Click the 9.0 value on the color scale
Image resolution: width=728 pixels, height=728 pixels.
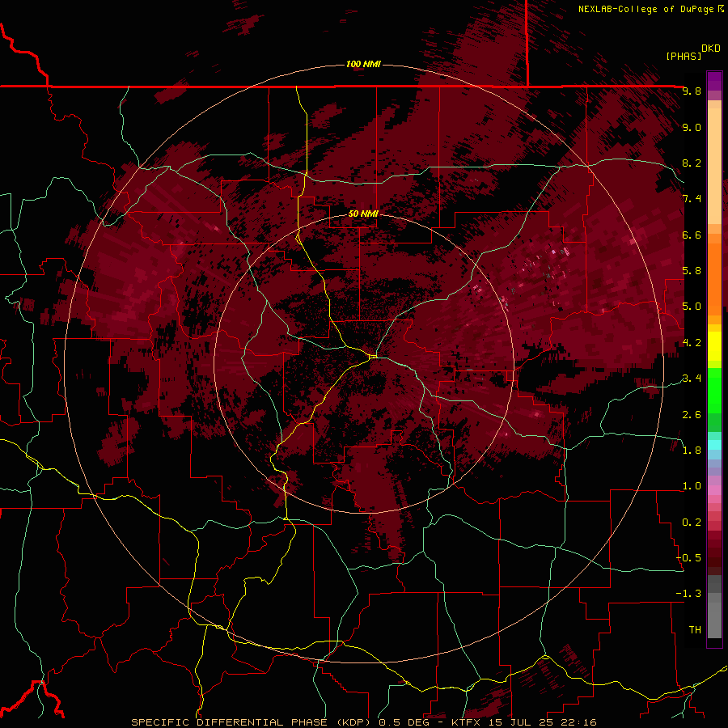pos(692,127)
